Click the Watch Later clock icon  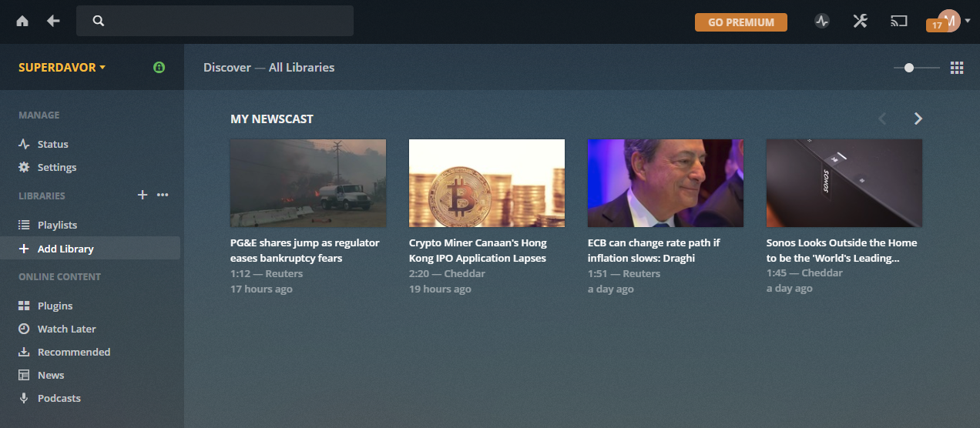pyautogui.click(x=24, y=329)
